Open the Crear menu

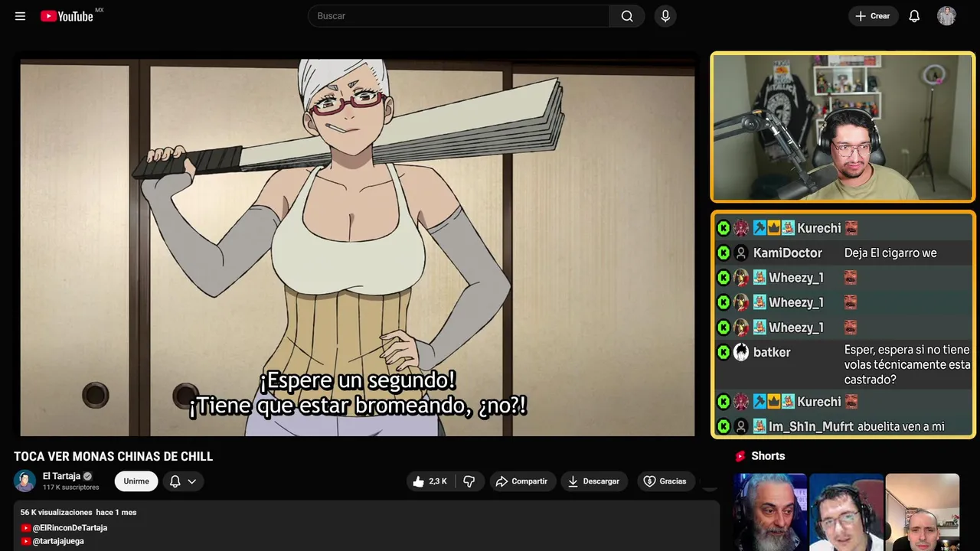[873, 16]
